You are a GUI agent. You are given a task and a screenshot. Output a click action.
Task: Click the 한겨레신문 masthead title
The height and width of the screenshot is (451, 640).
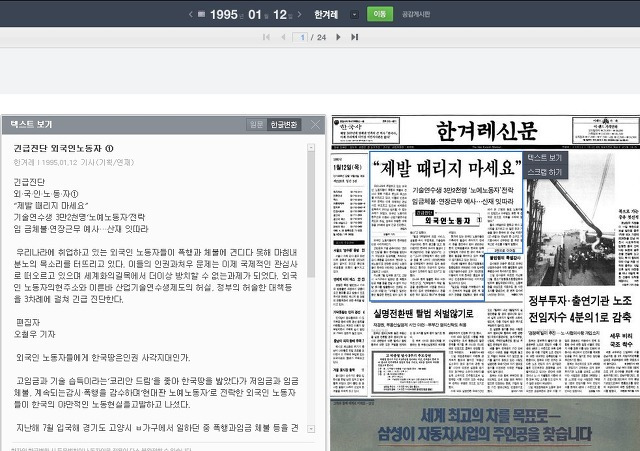point(487,131)
